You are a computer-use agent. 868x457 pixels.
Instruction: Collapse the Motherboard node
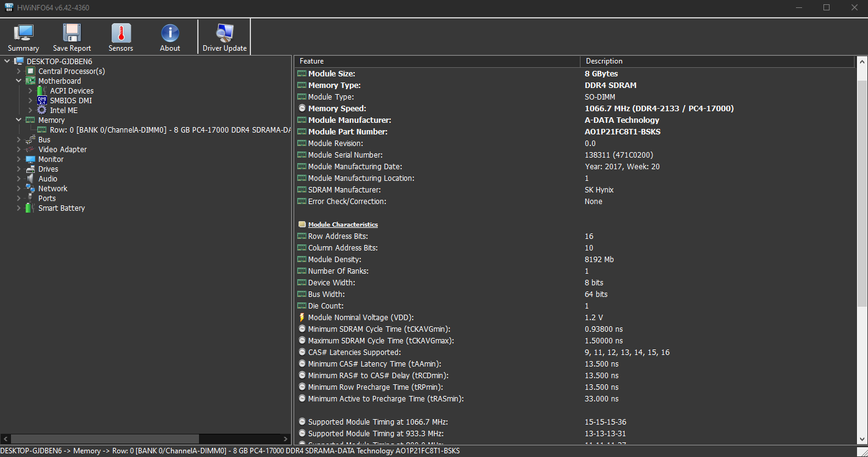pos(19,81)
